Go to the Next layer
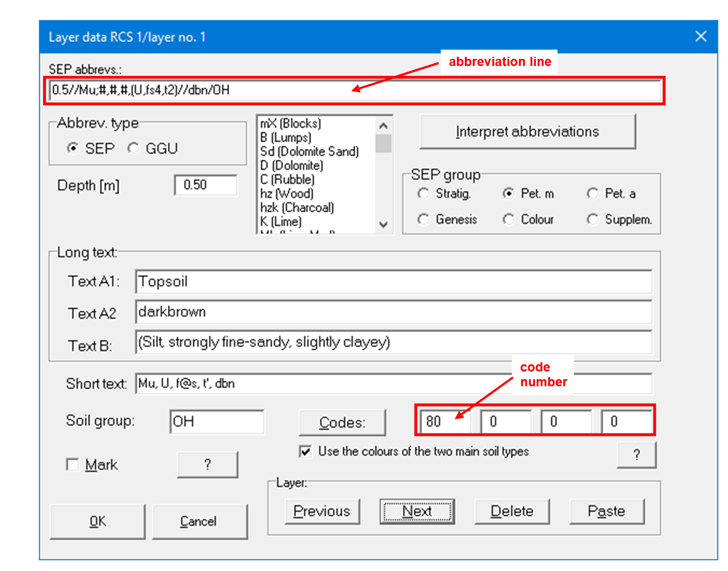The image size is (728, 571). (x=417, y=511)
